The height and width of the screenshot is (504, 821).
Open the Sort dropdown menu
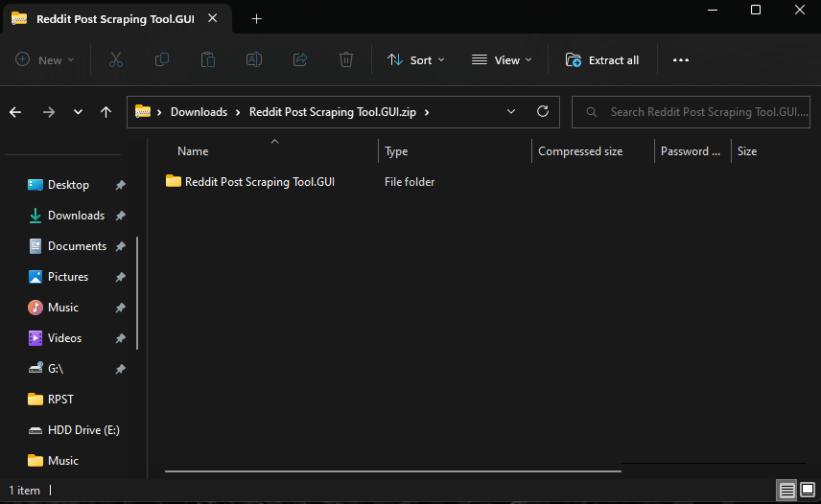(415, 60)
